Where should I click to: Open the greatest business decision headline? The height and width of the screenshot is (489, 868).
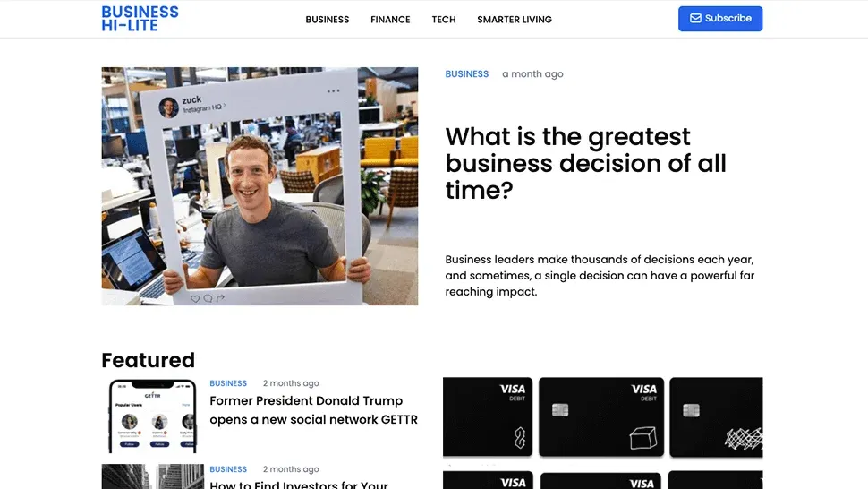point(586,163)
